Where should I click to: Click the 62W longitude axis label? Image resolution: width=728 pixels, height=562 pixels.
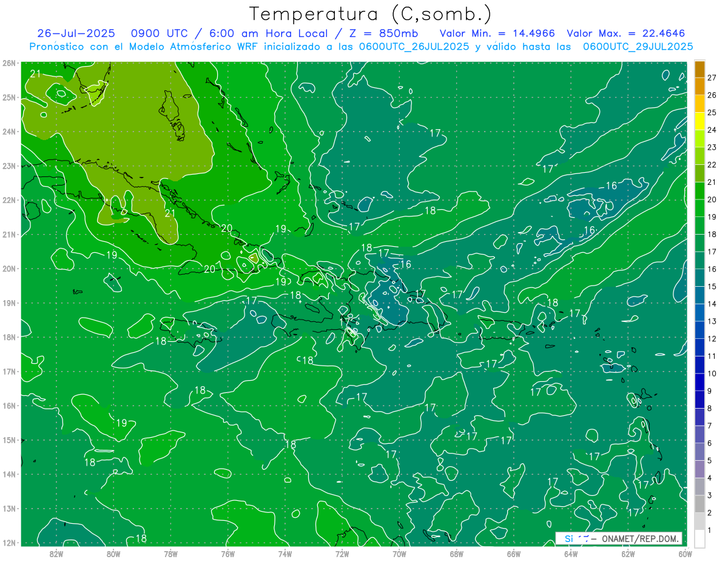[628, 554]
